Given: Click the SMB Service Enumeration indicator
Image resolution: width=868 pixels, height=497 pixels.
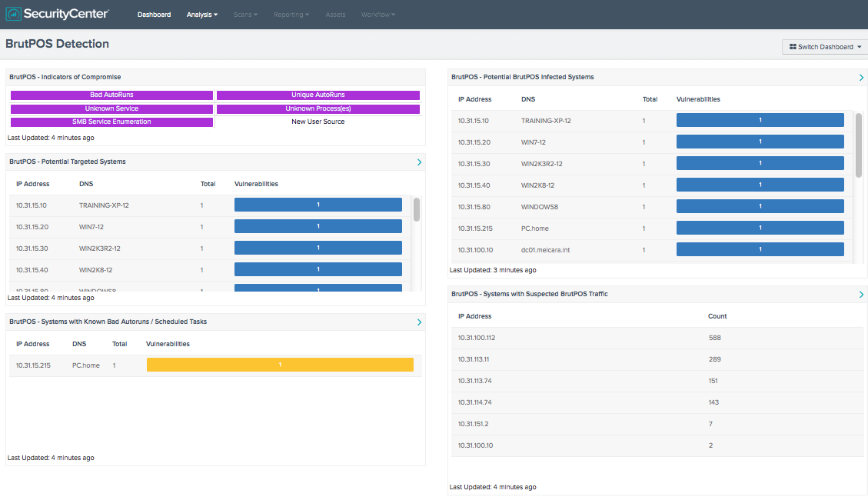Looking at the screenshot, I should pyautogui.click(x=111, y=122).
